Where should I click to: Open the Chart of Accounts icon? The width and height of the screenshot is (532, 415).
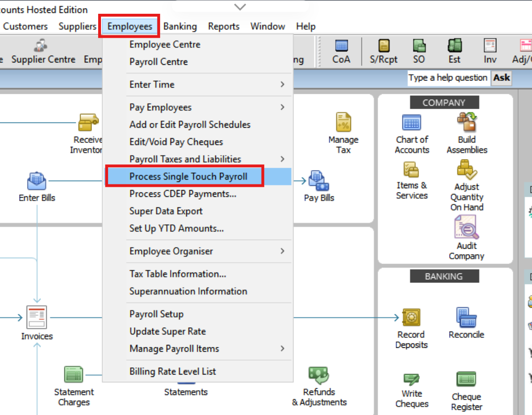pyautogui.click(x=412, y=123)
